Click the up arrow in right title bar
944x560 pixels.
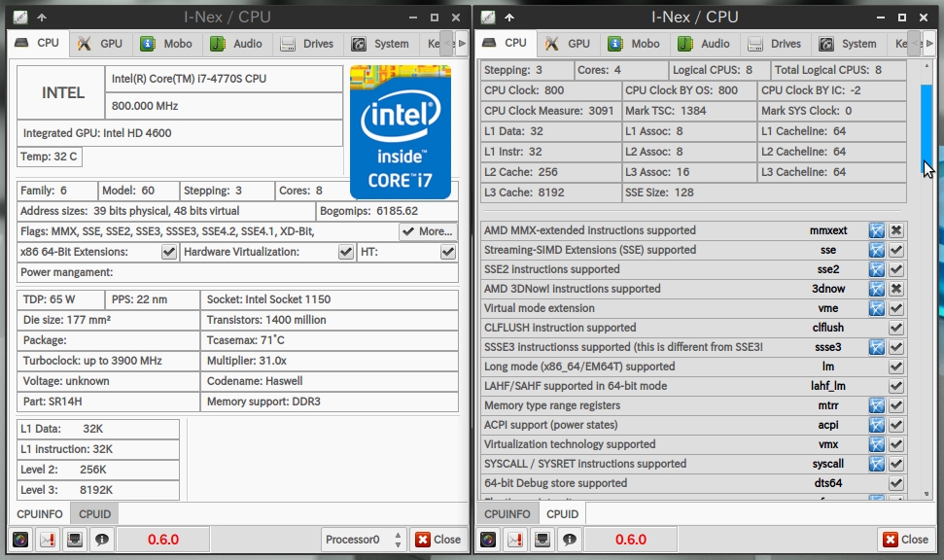point(509,17)
